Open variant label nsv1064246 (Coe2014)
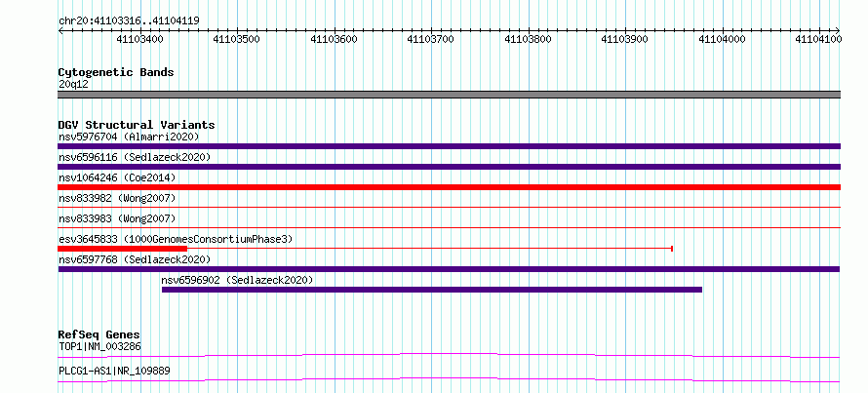 click(x=117, y=177)
